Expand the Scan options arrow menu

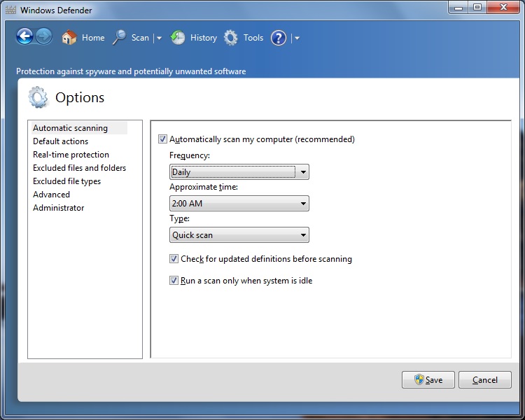pos(159,38)
